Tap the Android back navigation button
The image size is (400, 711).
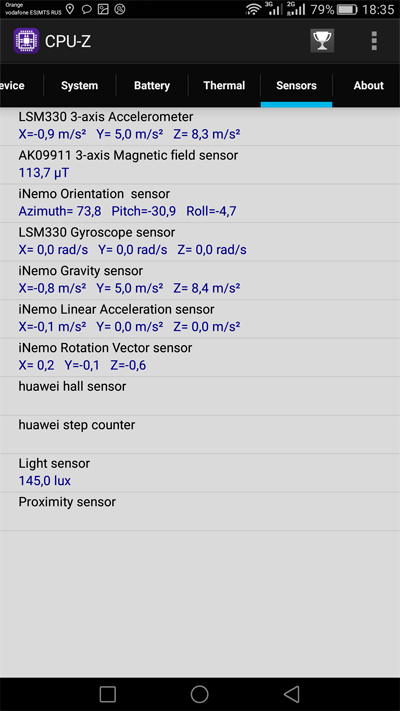point(292,694)
